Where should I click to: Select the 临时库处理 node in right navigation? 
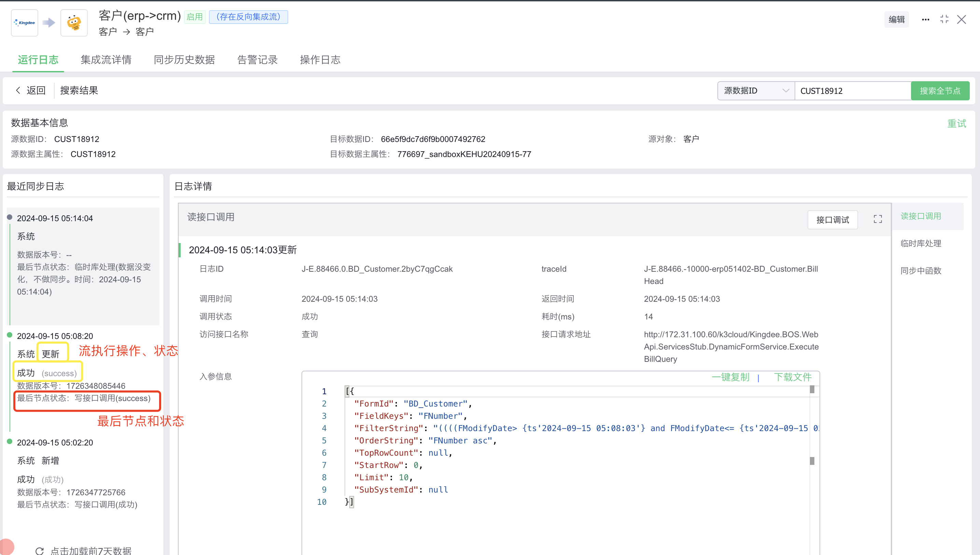pos(921,243)
